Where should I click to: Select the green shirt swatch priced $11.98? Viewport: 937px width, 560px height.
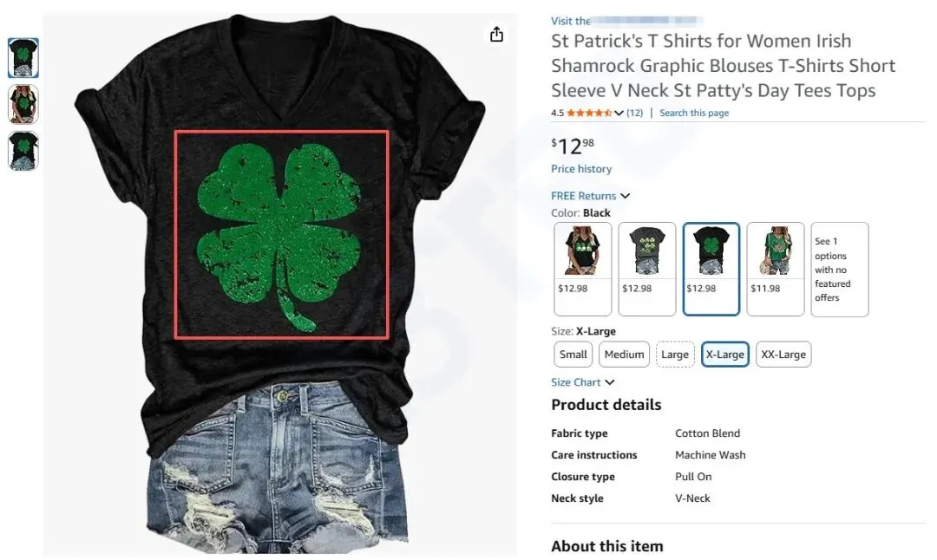tap(775, 269)
